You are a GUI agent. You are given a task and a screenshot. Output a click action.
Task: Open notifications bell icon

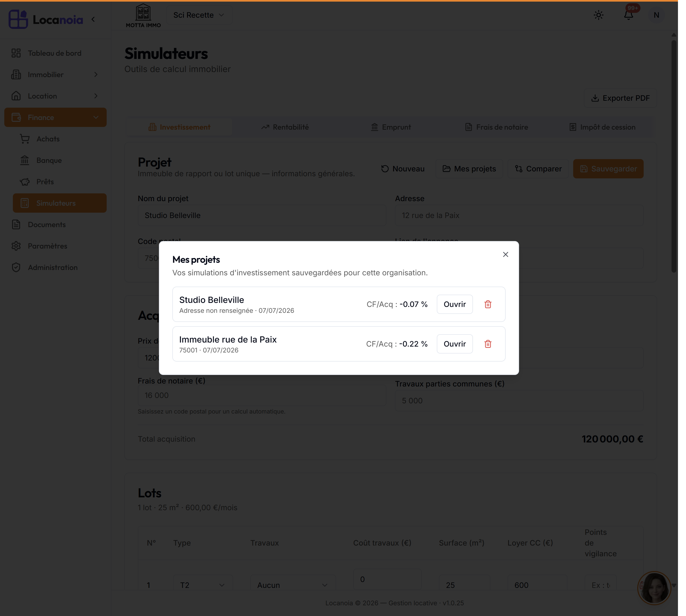tap(628, 15)
